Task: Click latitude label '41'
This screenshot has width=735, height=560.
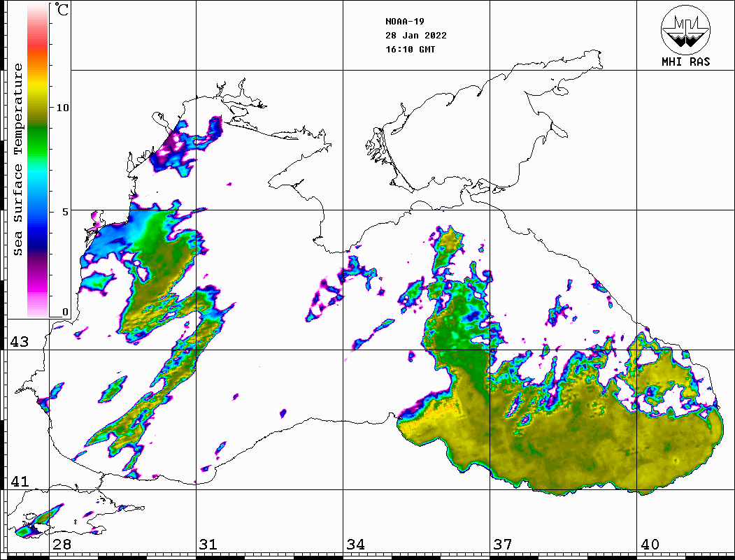Action: (x=20, y=481)
